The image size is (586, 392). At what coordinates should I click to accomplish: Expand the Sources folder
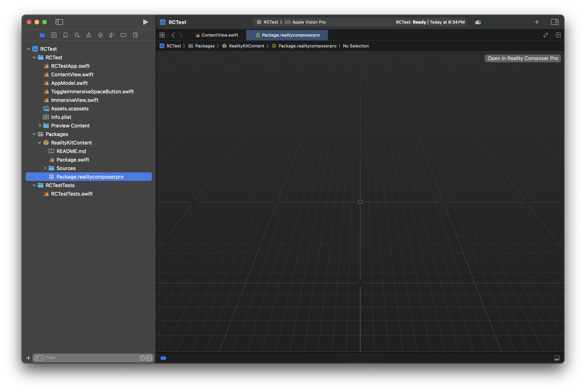pyautogui.click(x=45, y=168)
